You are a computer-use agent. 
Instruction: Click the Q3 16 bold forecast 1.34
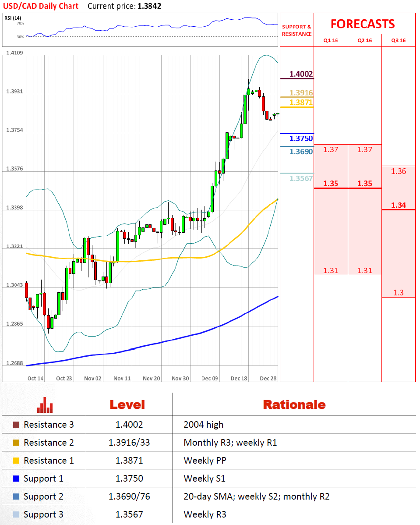[x=399, y=205]
